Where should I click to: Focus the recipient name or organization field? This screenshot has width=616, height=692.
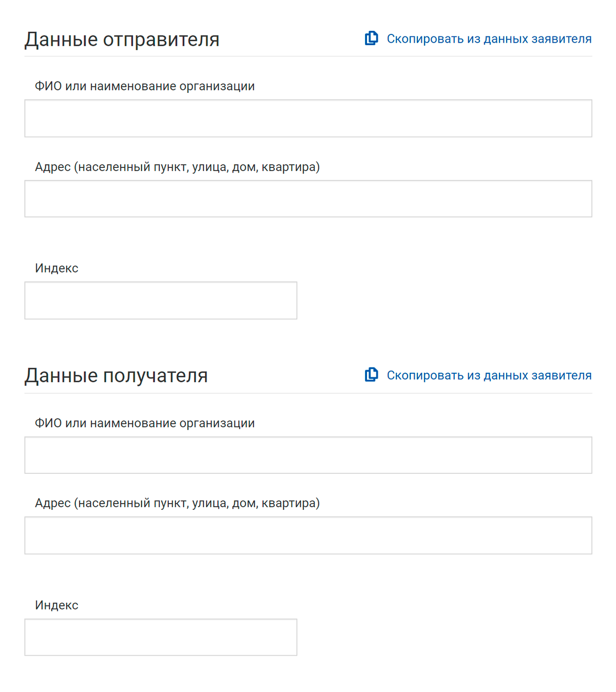(308, 455)
